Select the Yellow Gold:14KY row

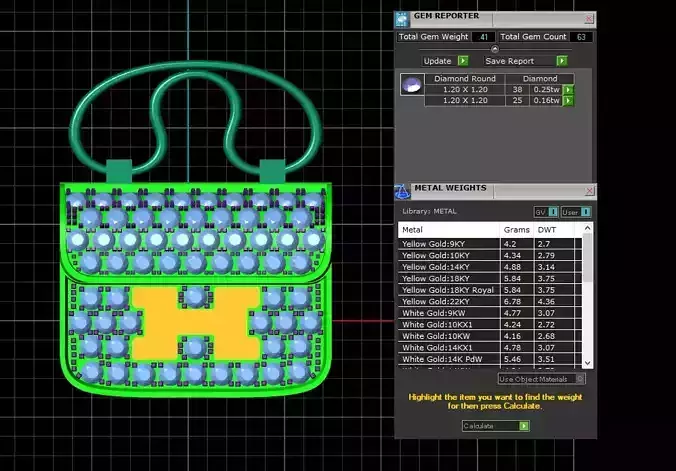click(x=490, y=267)
